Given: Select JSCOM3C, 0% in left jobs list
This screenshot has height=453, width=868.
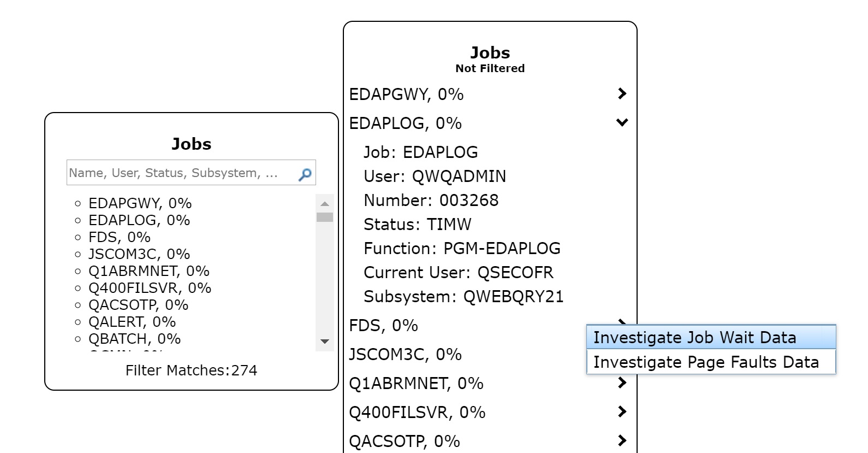Looking at the screenshot, I should (139, 254).
